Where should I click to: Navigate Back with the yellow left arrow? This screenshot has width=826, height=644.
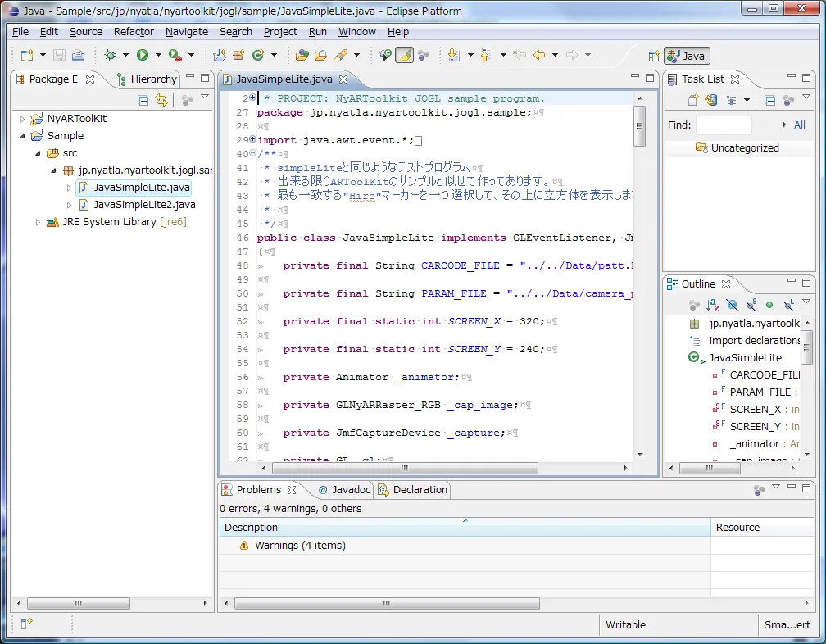[539, 55]
